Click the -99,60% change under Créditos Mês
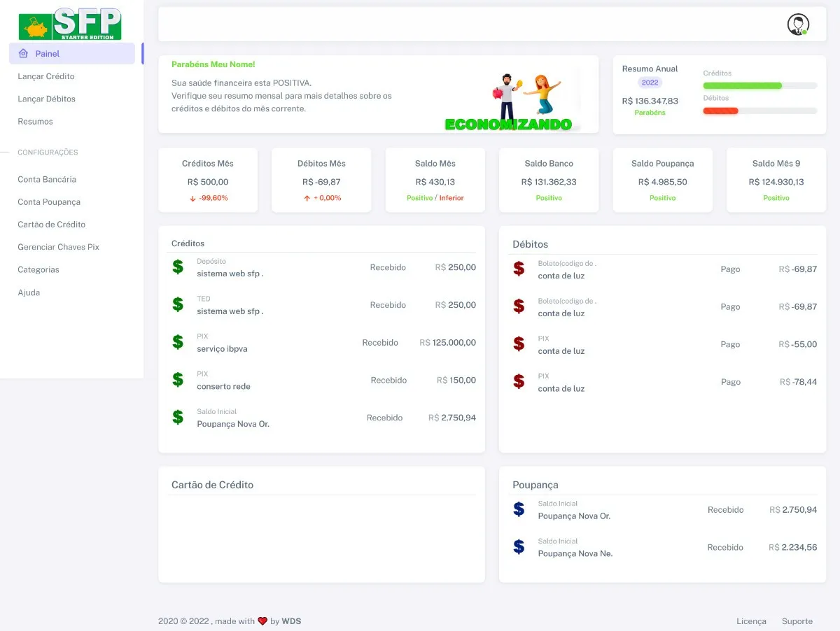This screenshot has width=840, height=631. [x=213, y=198]
